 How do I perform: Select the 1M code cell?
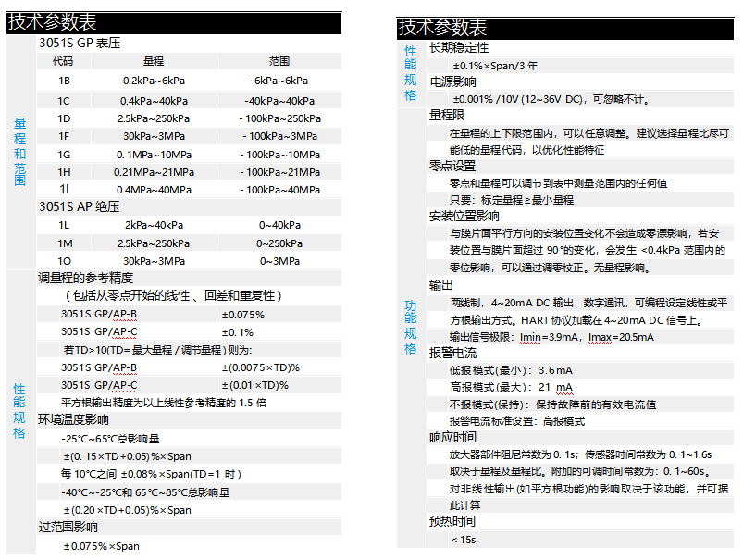point(65,243)
